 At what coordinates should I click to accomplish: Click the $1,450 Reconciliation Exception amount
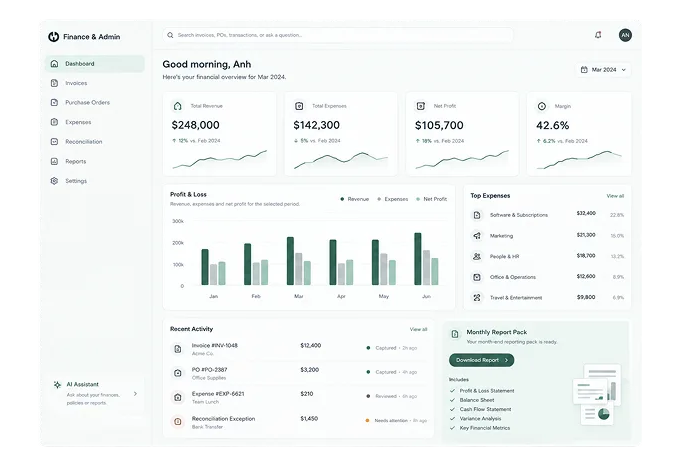tap(309, 419)
